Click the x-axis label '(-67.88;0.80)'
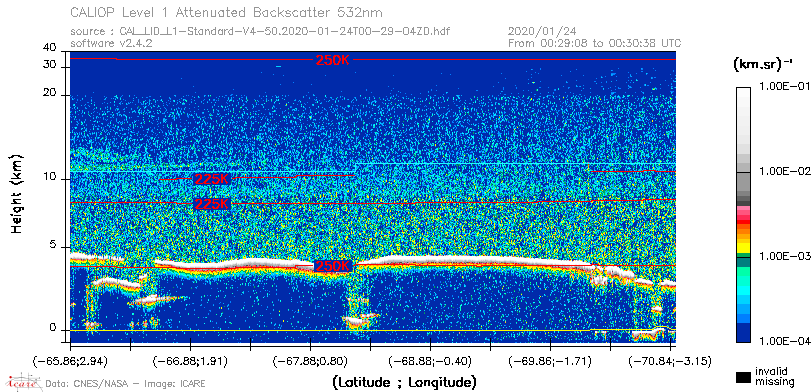The width and height of the screenshot is (811, 392). pyautogui.click(x=311, y=360)
